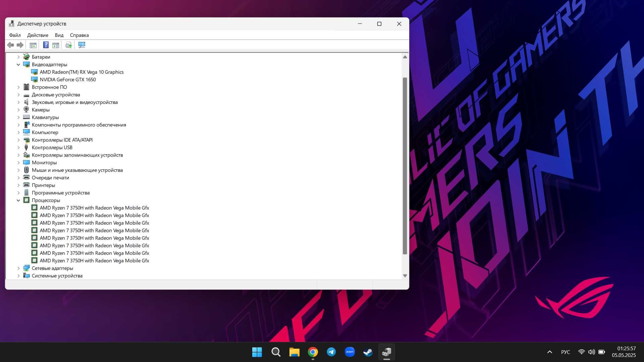Open Google Chrome from taskbar
Viewport: 644px width, 362px height.
[x=313, y=352]
